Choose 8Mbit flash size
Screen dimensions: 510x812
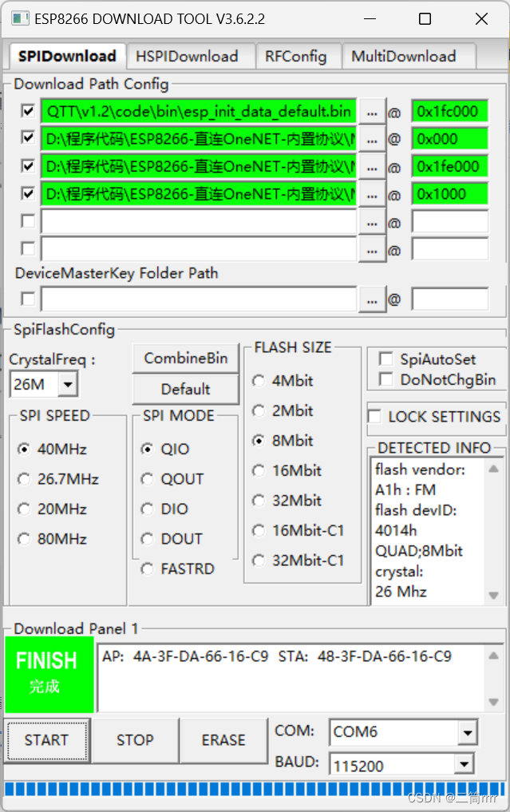(x=259, y=441)
